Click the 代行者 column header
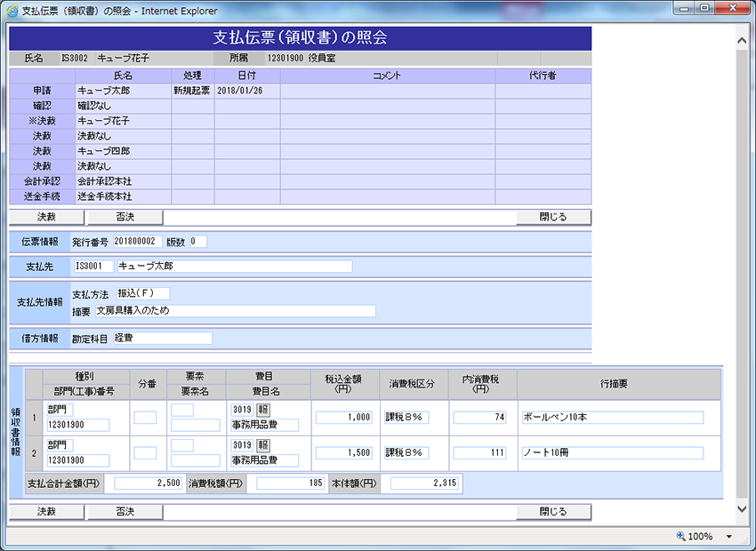 coord(543,76)
